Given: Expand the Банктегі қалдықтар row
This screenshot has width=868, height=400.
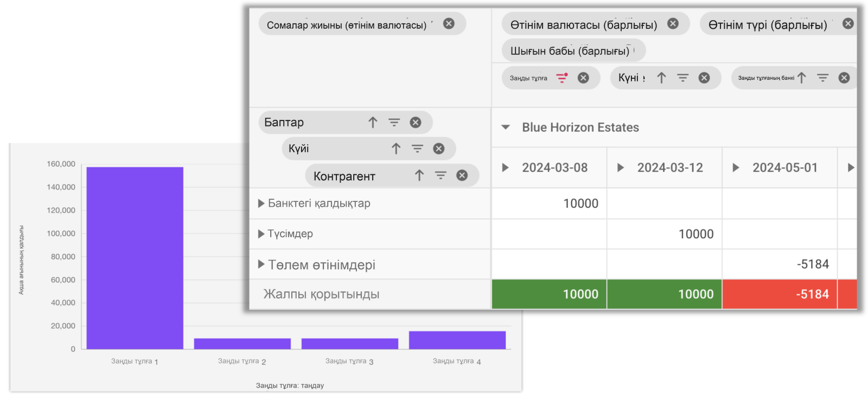Looking at the screenshot, I should point(261,204).
